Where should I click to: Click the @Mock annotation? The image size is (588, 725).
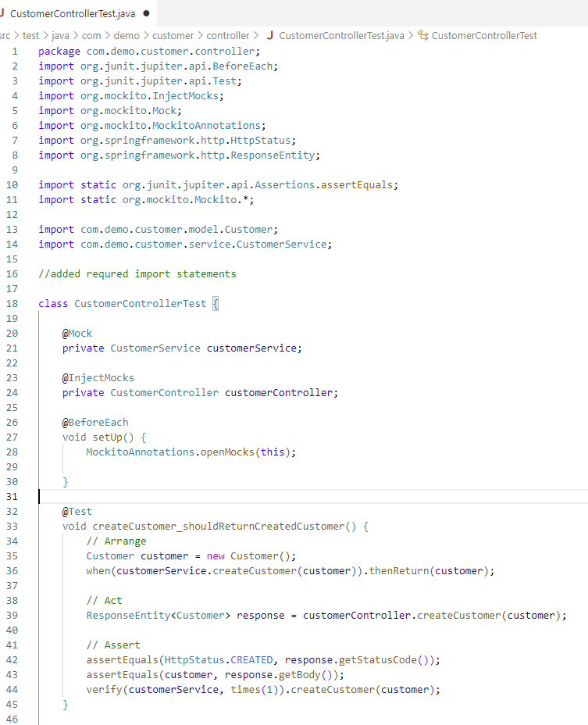[x=77, y=334]
